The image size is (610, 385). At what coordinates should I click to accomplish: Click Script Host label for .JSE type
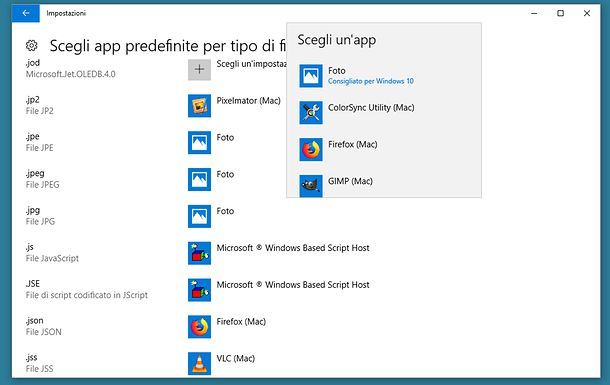293,285
